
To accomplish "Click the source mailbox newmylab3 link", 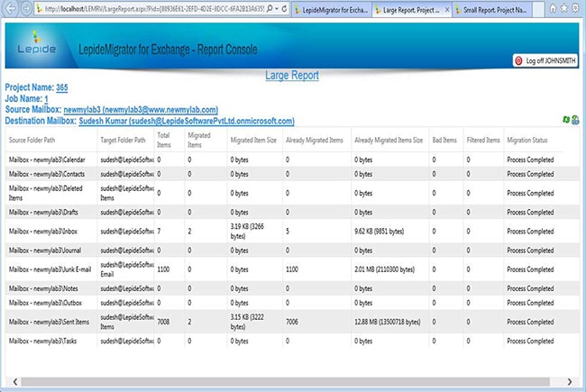I will 141,110.
